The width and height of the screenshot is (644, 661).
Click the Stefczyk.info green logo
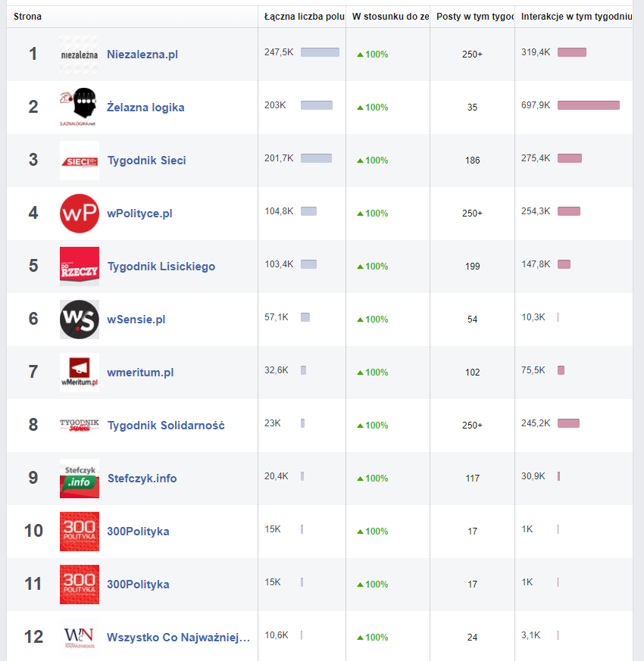(x=79, y=479)
